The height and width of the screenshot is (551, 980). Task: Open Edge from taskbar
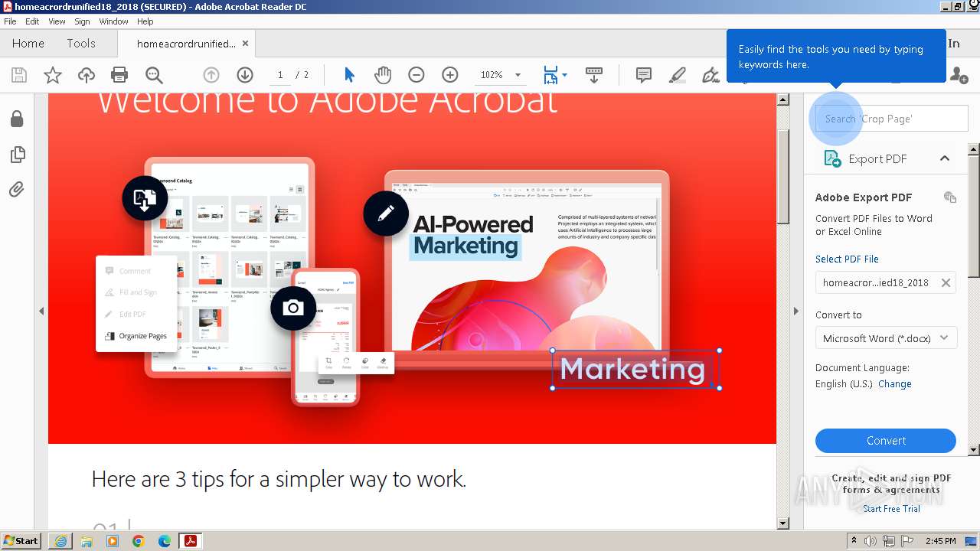click(165, 541)
